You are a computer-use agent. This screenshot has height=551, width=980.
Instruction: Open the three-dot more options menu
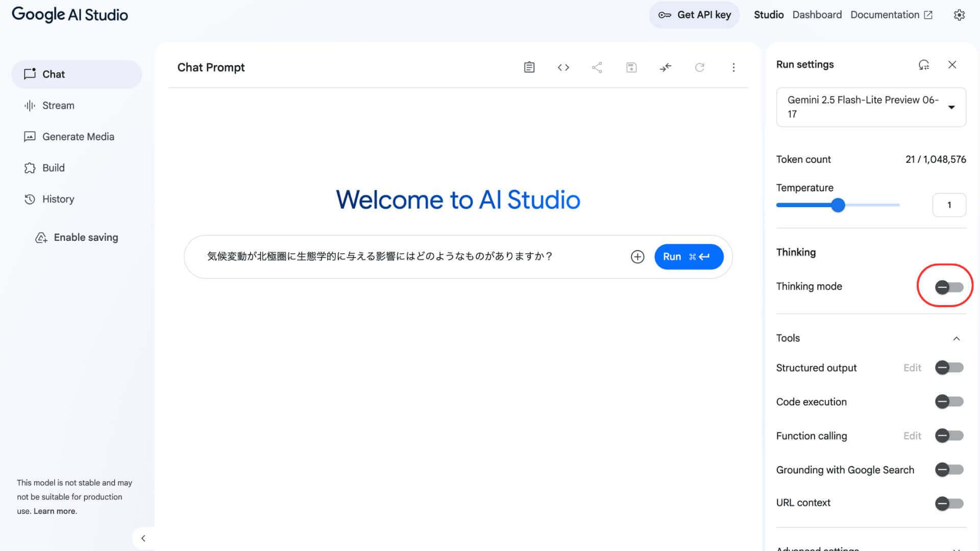click(x=733, y=67)
